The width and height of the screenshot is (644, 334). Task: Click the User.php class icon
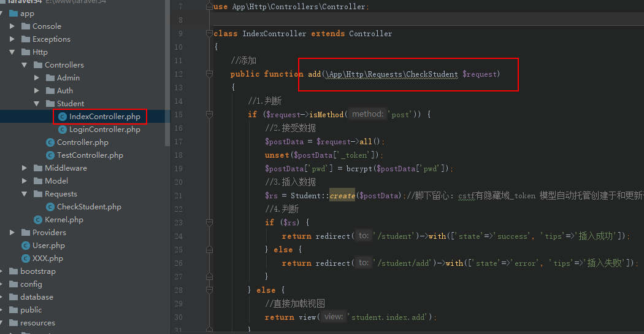tap(26, 246)
